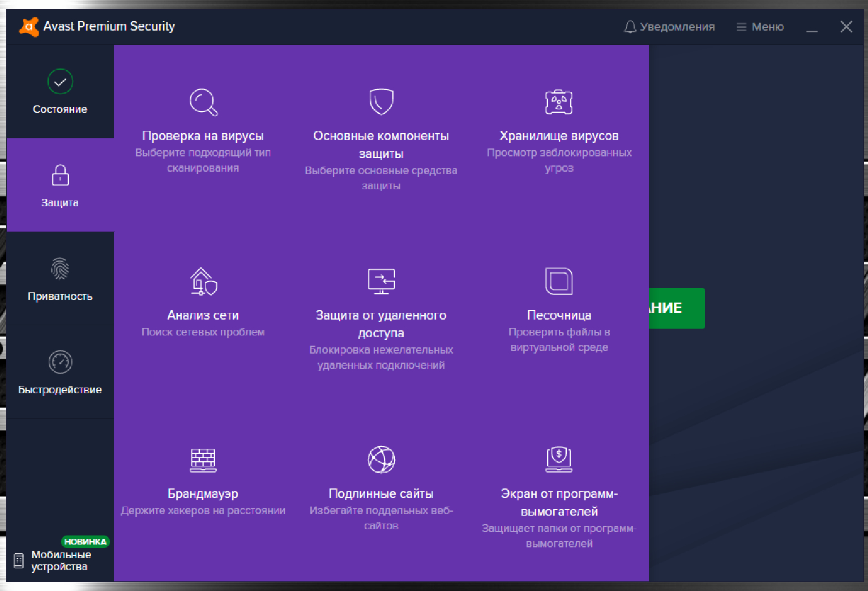This screenshot has width=868, height=591.
Task: Open the Sandbox square icon
Action: tap(559, 281)
